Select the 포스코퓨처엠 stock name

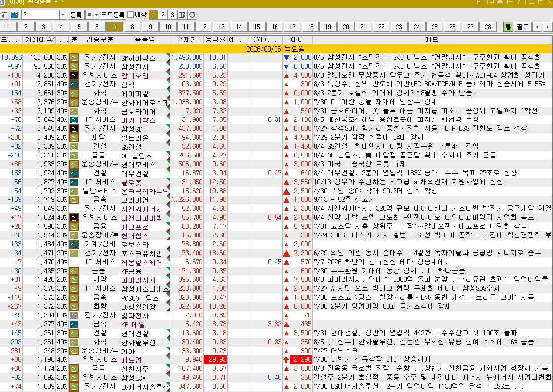pos(142,253)
